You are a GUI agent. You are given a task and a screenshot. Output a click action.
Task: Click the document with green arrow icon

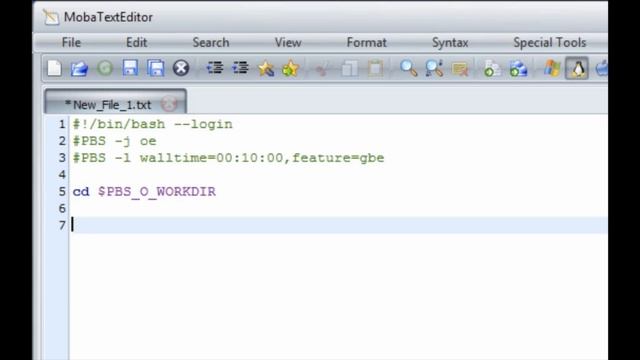492,69
